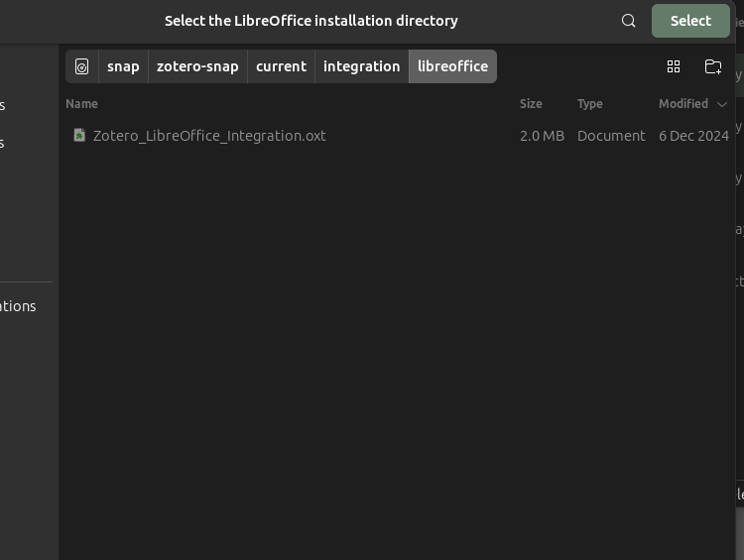
Task: Go to the current path segment
Action: click(x=281, y=66)
